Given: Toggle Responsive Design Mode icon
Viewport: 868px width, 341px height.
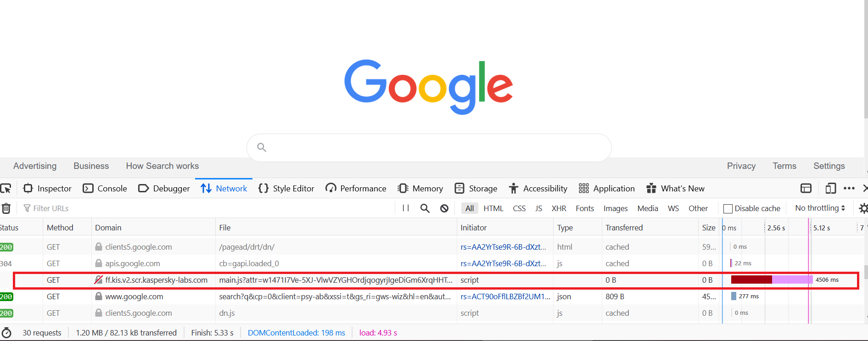Looking at the screenshot, I should 830,188.
